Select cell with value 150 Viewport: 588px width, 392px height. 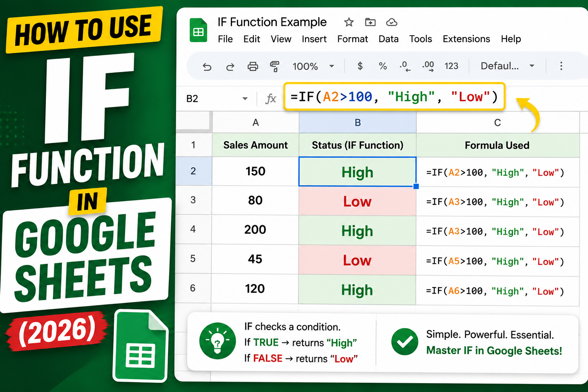255,171
